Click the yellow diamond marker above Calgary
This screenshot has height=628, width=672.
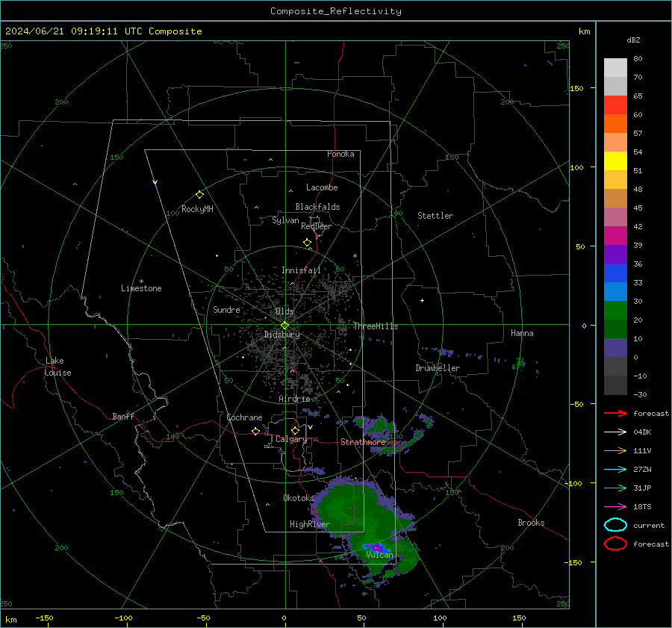[x=295, y=430]
